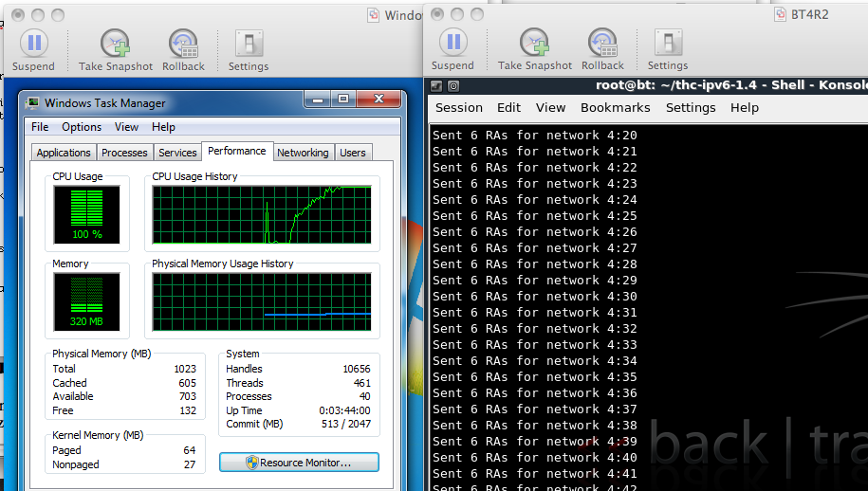Open the Settings menu in Konsole
This screenshot has width=868, height=491.
pyautogui.click(x=691, y=107)
